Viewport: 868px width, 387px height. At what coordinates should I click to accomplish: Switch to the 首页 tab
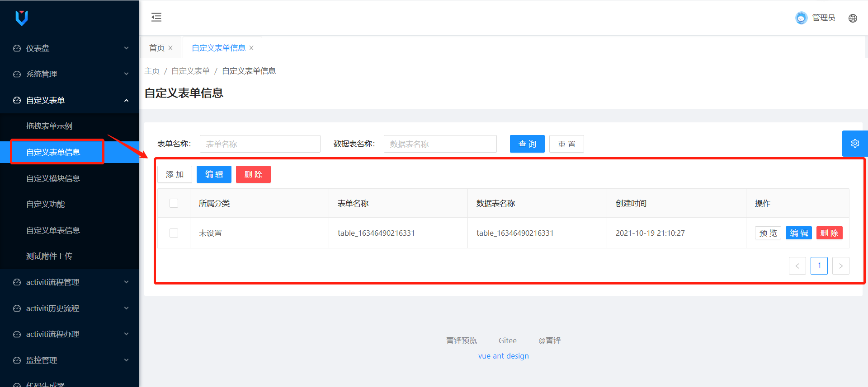tap(157, 48)
